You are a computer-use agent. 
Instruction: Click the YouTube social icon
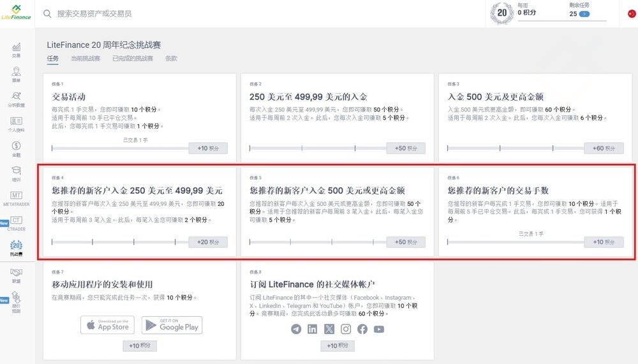[379, 329]
